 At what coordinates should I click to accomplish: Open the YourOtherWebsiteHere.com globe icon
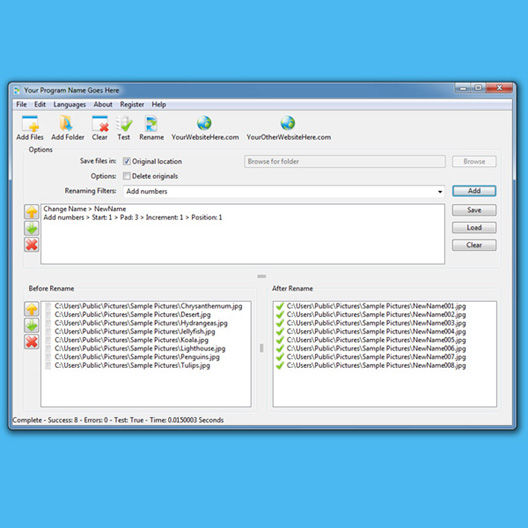click(288, 123)
